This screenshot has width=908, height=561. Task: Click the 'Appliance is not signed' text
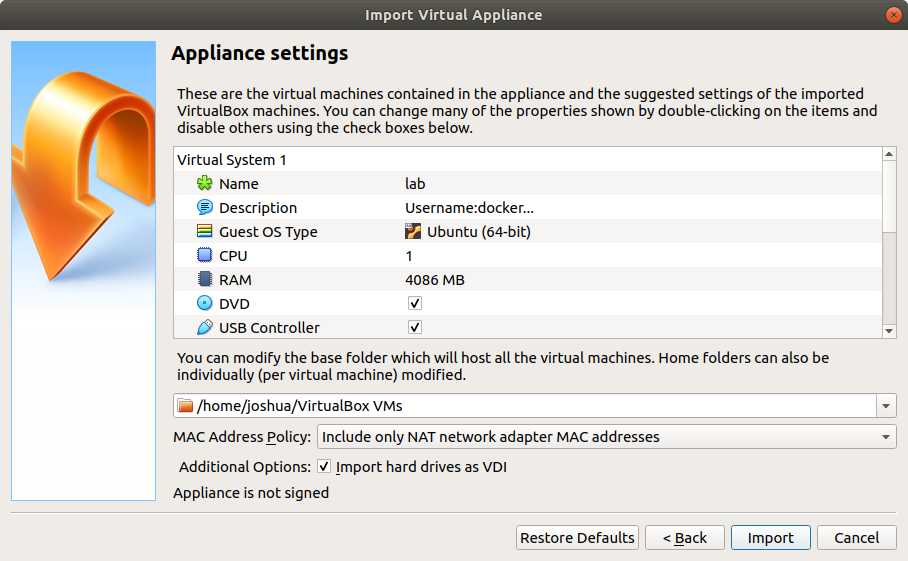(x=251, y=493)
